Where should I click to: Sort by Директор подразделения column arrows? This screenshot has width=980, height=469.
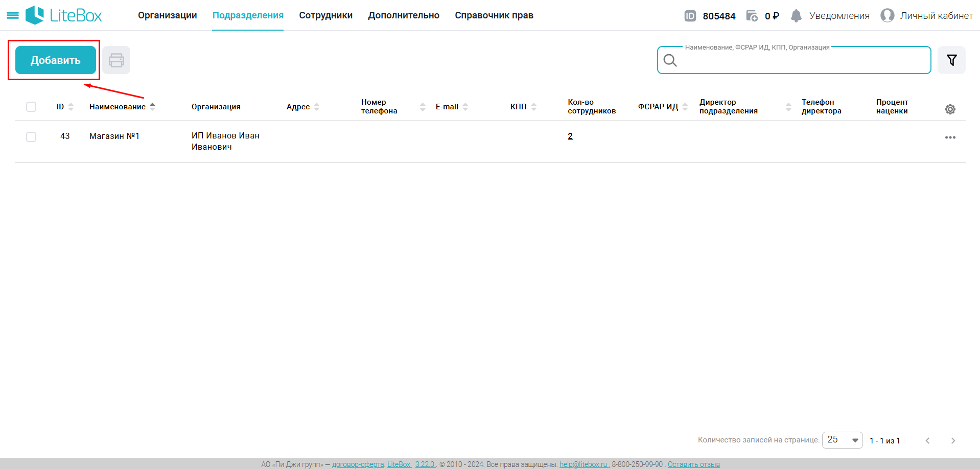[788, 107]
